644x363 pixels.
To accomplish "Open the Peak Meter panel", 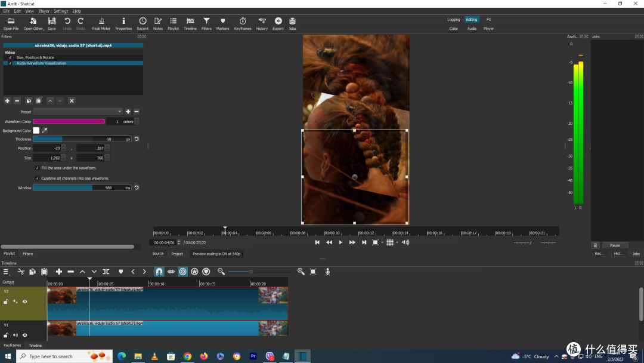I will coord(101,23).
